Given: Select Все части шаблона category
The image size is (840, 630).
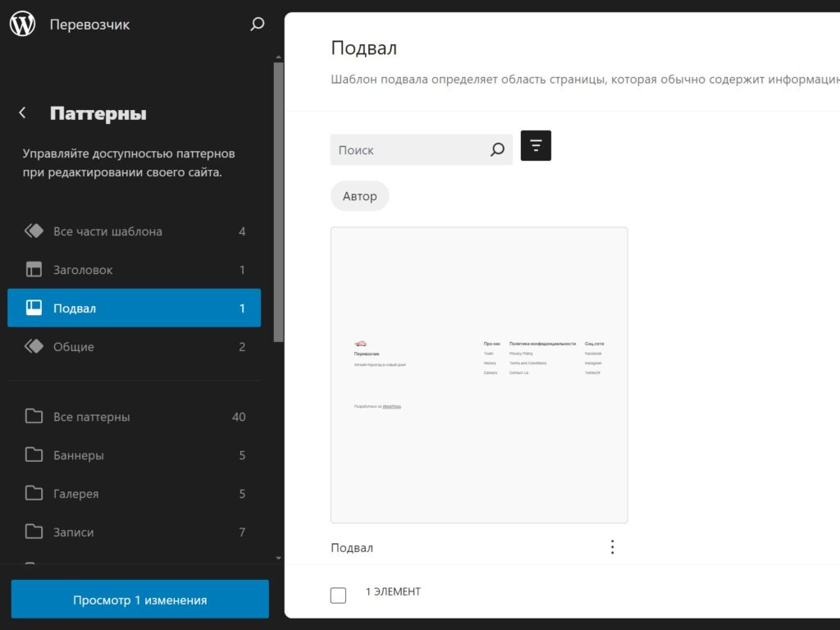Looking at the screenshot, I should [x=134, y=231].
